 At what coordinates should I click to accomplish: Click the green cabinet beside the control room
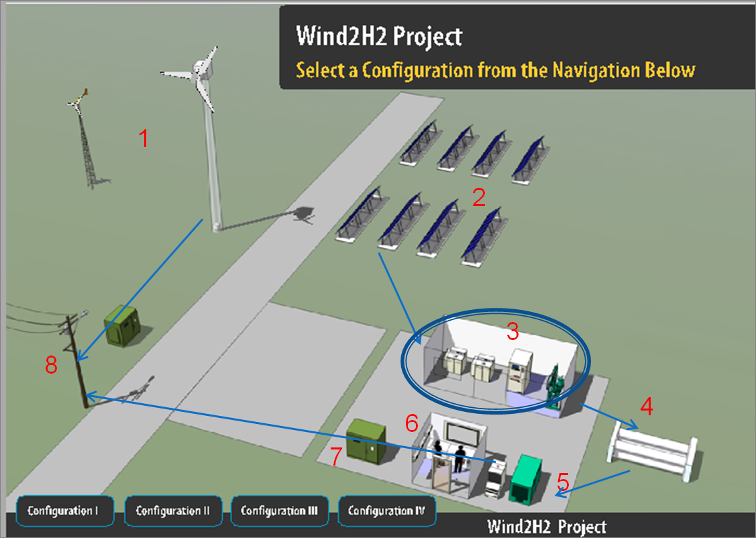click(x=366, y=441)
